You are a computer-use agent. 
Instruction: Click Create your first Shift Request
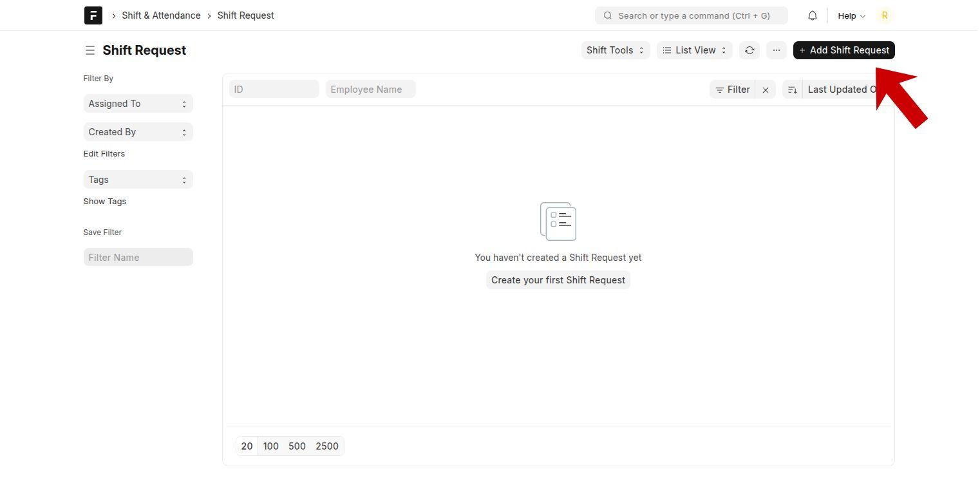[558, 280]
